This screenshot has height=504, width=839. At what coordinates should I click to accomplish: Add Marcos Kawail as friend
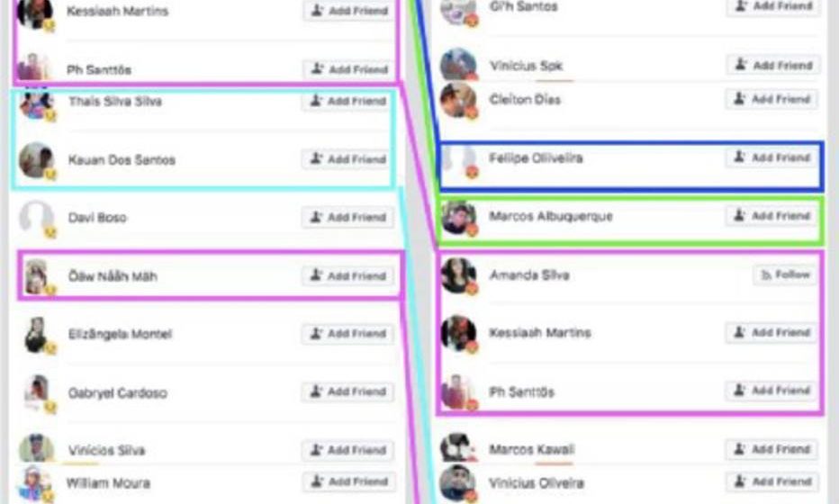772,449
